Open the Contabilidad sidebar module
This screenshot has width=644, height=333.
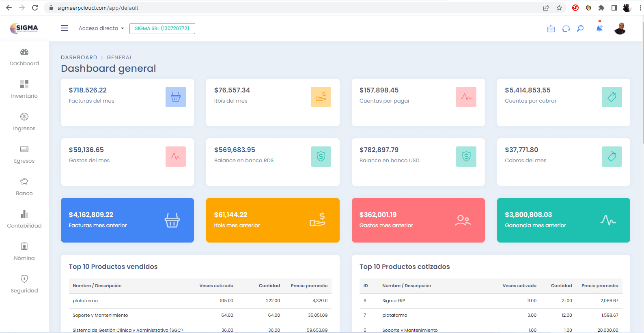coord(24,219)
